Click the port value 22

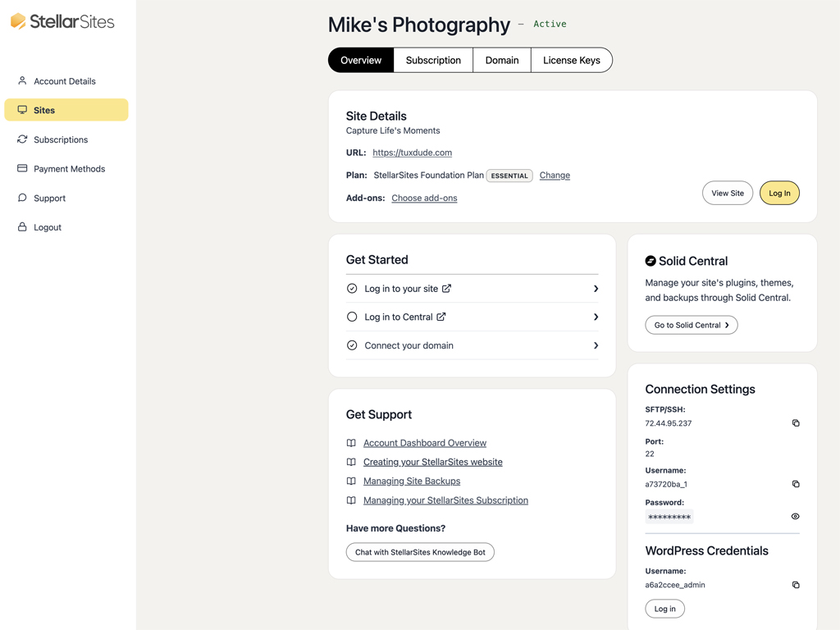[650, 454]
